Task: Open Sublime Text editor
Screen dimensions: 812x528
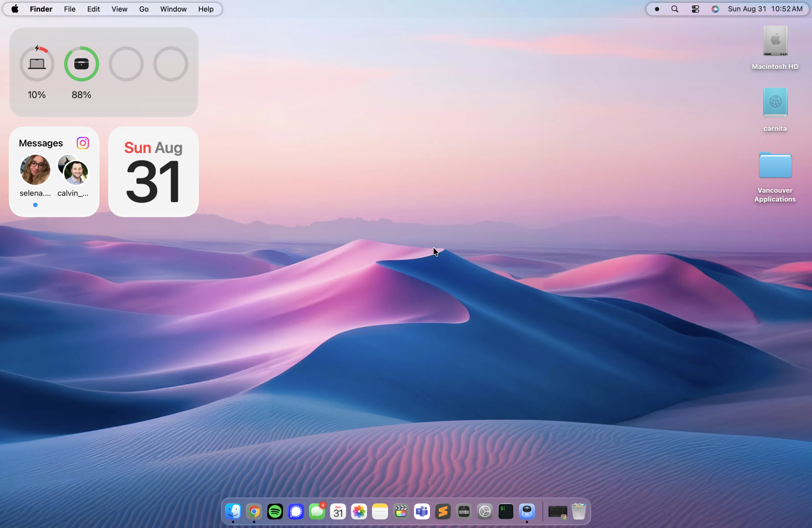Action: point(443,511)
